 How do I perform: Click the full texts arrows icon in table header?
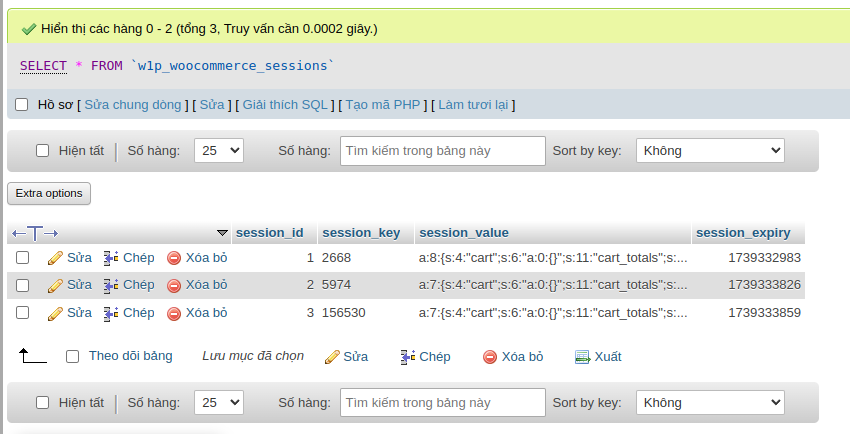click(35, 234)
